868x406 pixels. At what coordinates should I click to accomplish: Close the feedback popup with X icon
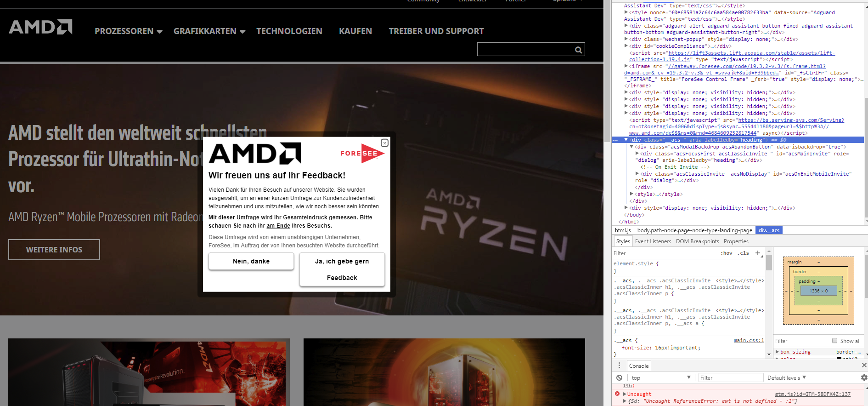[385, 143]
